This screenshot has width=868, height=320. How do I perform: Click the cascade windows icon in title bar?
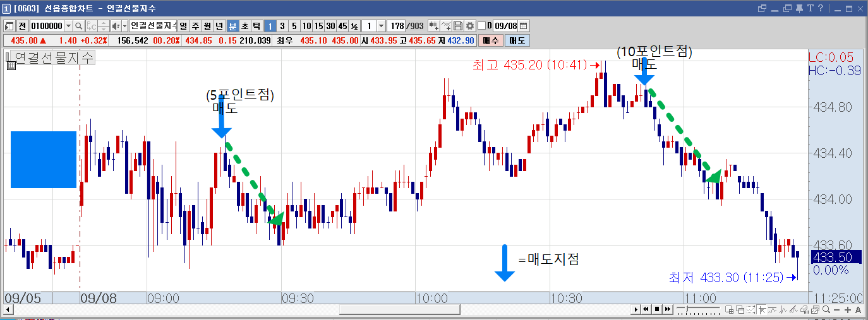pyautogui.click(x=787, y=8)
